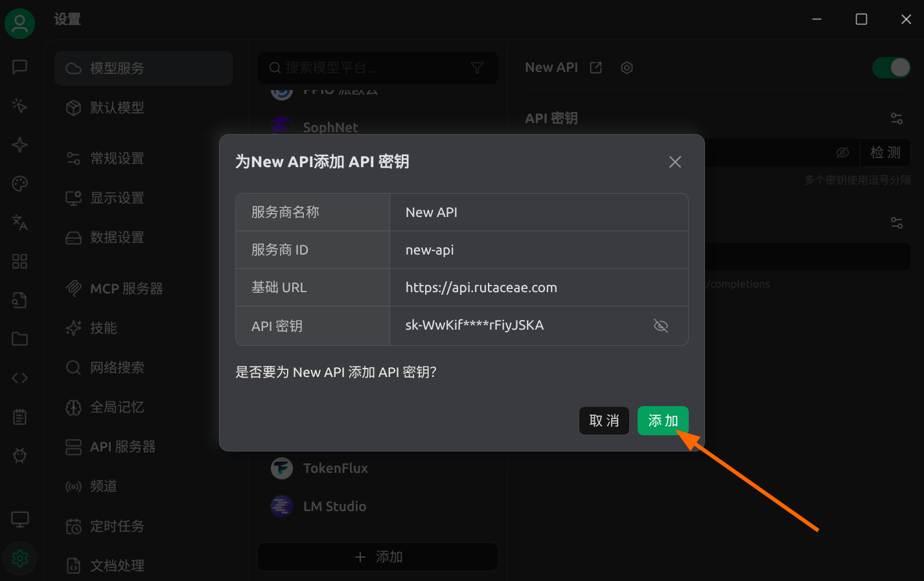Open 定时任务 settings
Screen dimensions: 924x581
coord(143,526)
